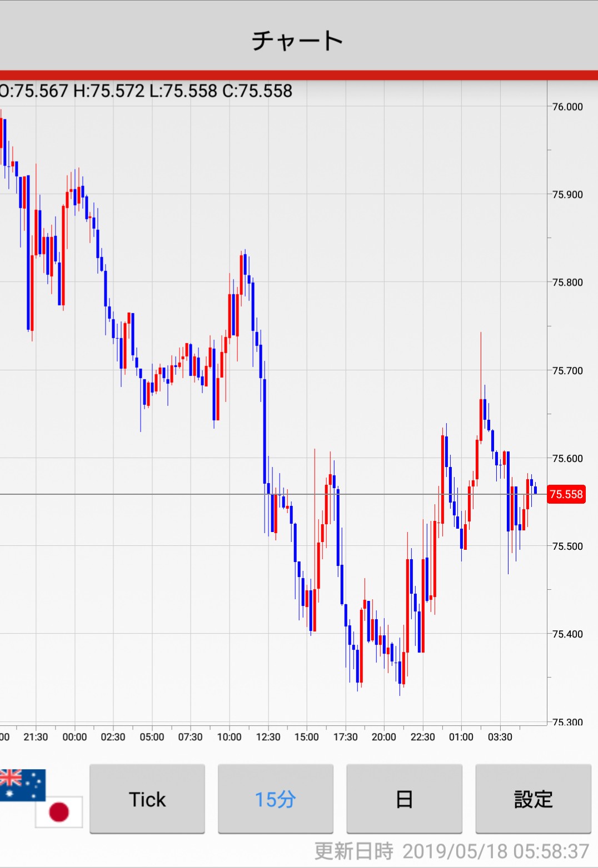Tap the red 75.558 current price tag
Image resolution: width=598 pixels, height=868 pixels.
point(566,494)
